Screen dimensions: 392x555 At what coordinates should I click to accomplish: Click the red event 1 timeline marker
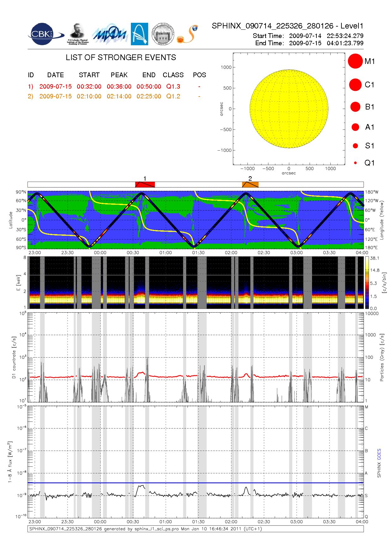(x=145, y=184)
